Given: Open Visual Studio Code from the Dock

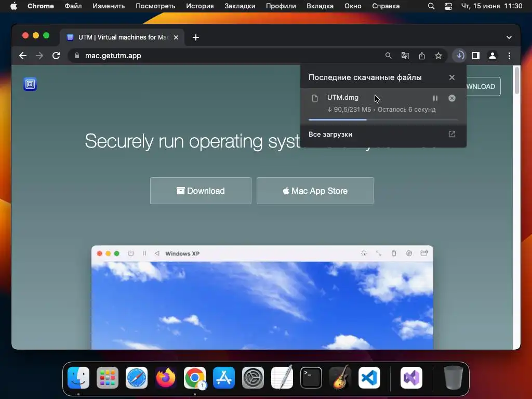Looking at the screenshot, I should click(369, 378).
